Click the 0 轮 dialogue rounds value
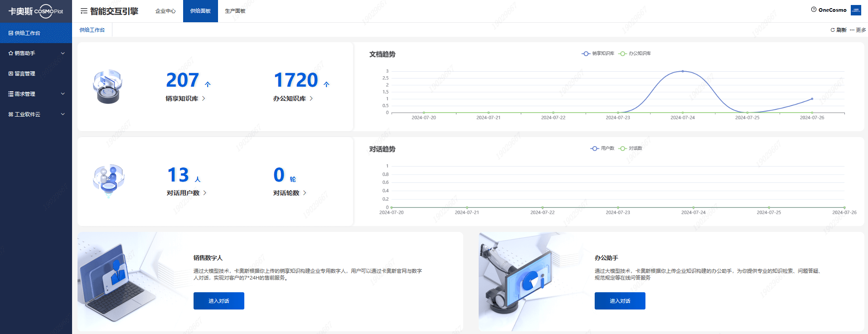 [285, 175]
